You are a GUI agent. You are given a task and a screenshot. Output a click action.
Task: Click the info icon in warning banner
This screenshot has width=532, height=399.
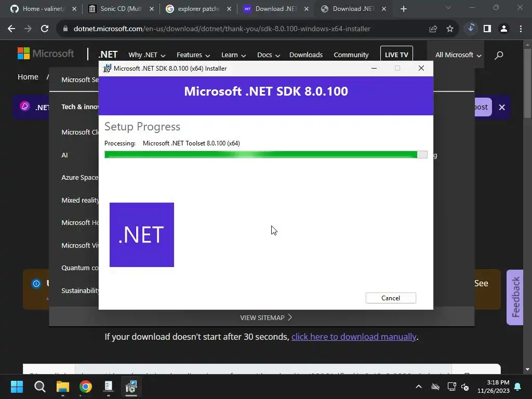[36, 284]
